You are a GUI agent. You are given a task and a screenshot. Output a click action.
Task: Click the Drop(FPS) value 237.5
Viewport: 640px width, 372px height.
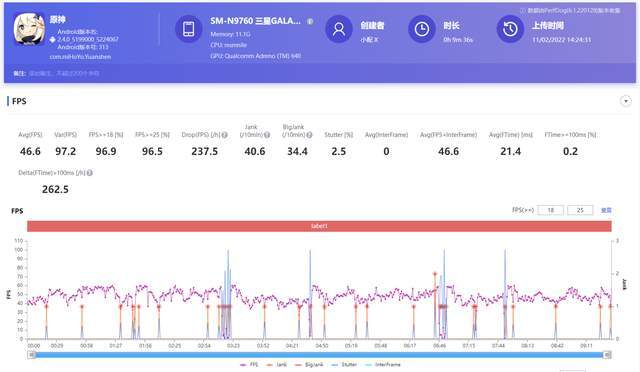[x=204, y=151]
